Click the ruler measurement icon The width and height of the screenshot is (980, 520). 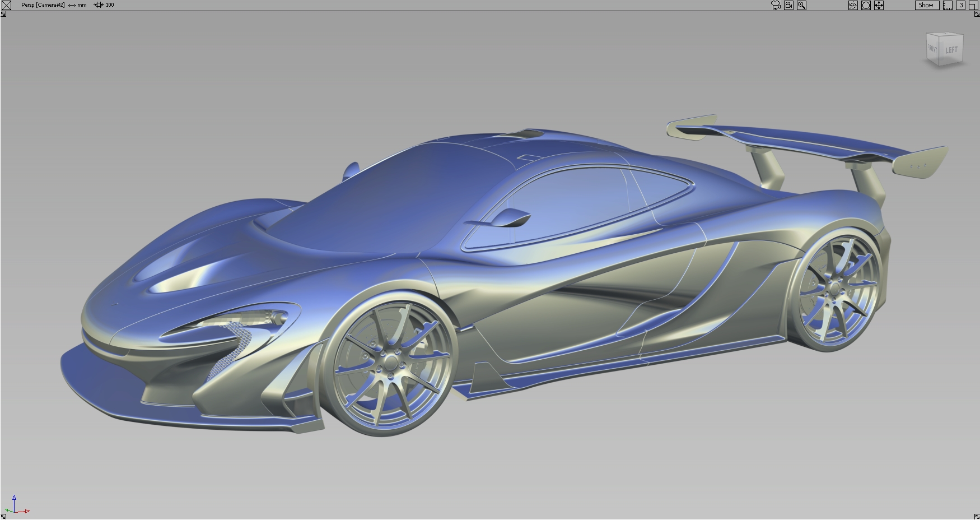pyautogui.click(x=948, y=5)
